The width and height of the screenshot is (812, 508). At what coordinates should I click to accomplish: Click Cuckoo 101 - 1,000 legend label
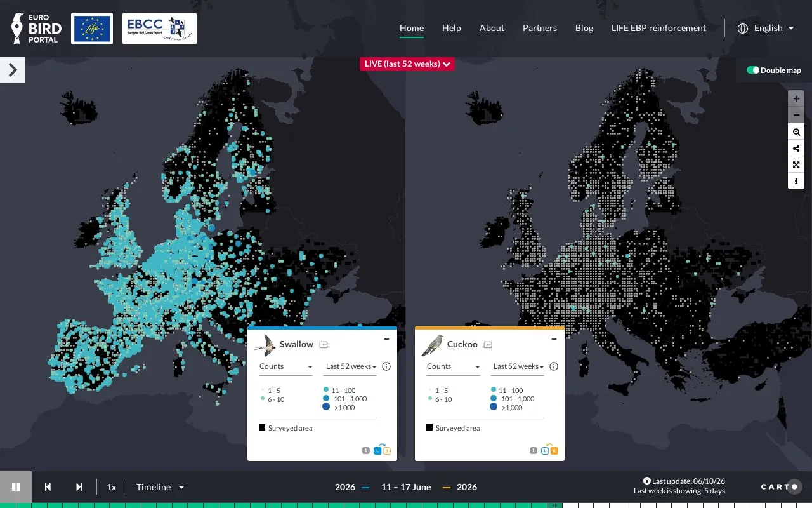[x=518, y=399]
